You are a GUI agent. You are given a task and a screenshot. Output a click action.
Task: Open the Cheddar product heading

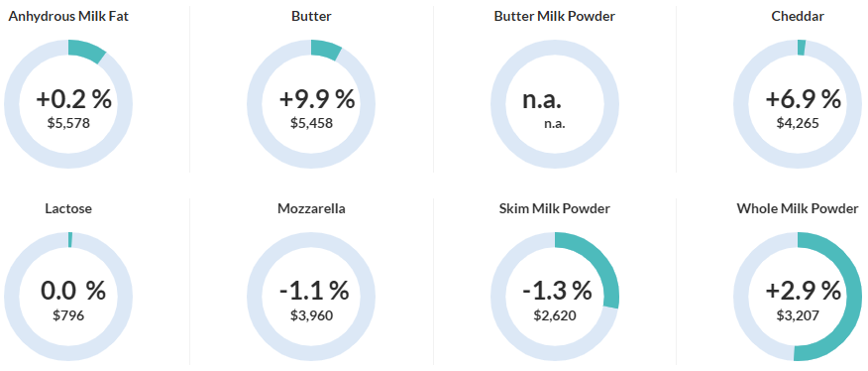798,16
